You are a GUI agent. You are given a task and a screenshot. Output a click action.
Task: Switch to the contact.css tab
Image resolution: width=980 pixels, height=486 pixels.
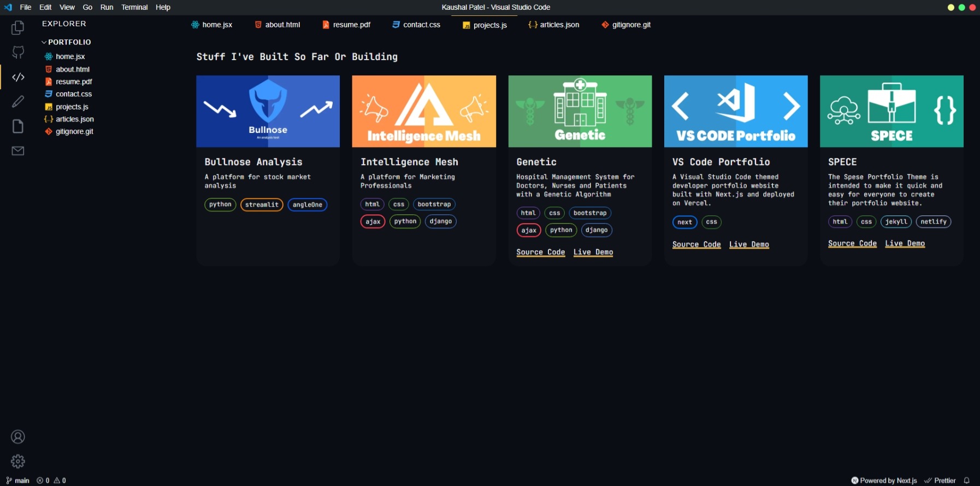point(416,25)
